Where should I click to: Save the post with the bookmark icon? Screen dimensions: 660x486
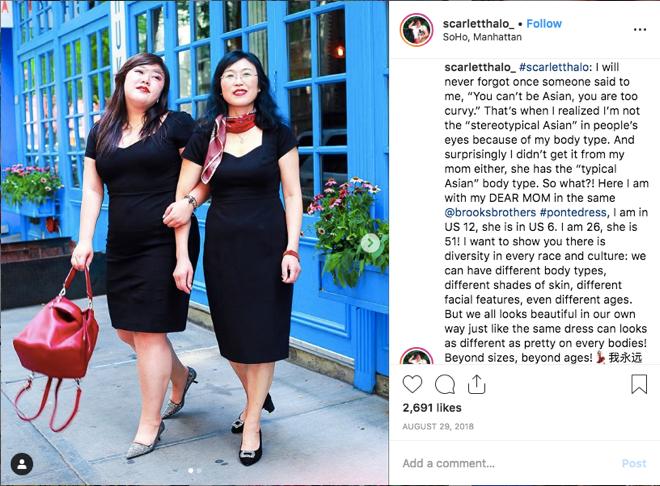[x=639, y=384]
